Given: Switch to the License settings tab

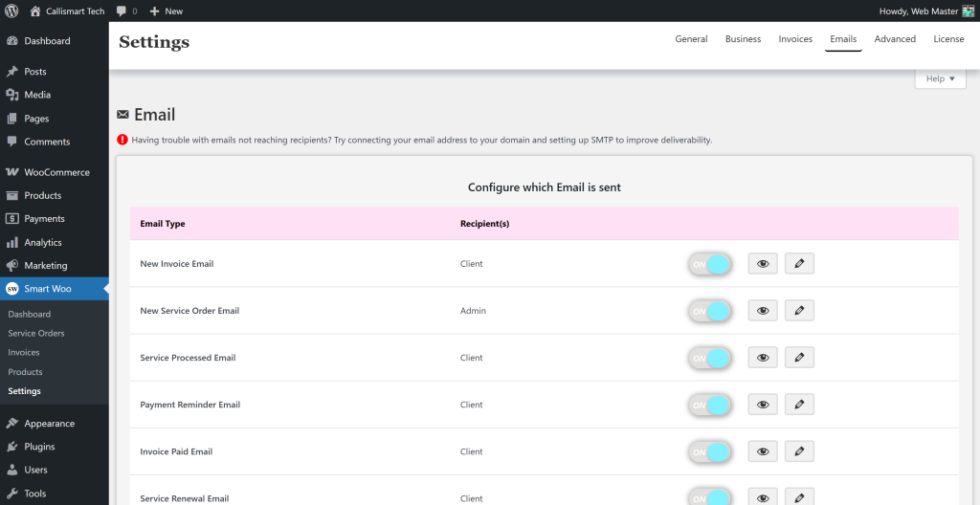Looking at the screenshot, I should [x=948, y=39].
